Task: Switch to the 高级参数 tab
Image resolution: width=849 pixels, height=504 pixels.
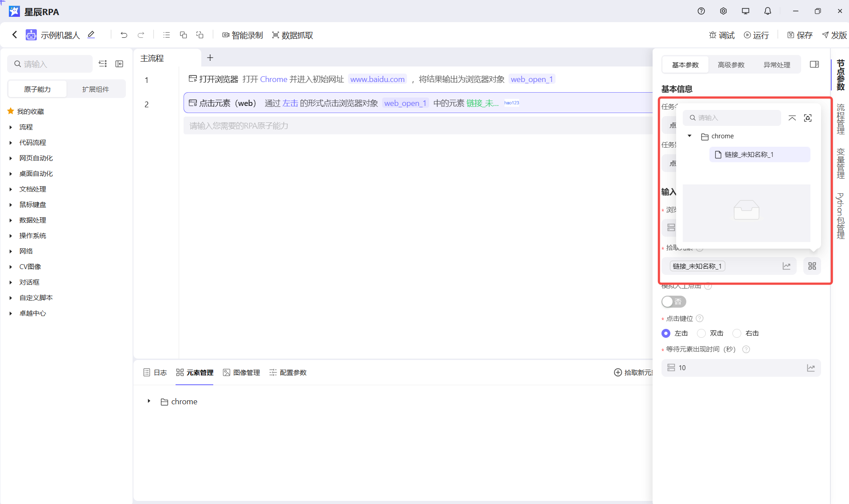Action: coord(731,65)
